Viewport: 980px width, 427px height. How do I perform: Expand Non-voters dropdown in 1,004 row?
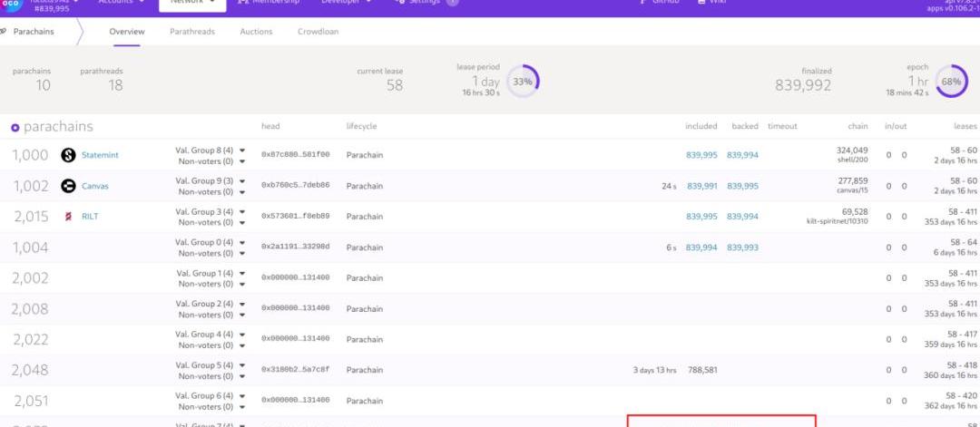(242, 253)
